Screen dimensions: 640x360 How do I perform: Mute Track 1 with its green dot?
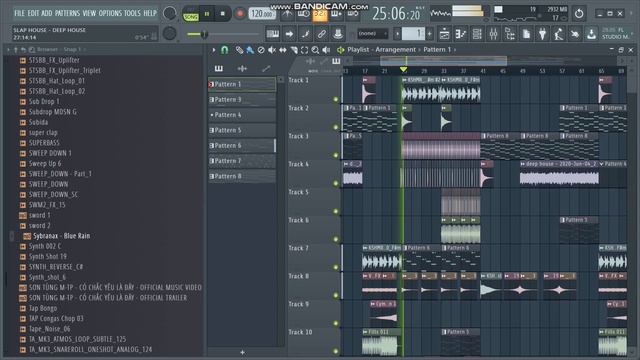click(336, 99)
